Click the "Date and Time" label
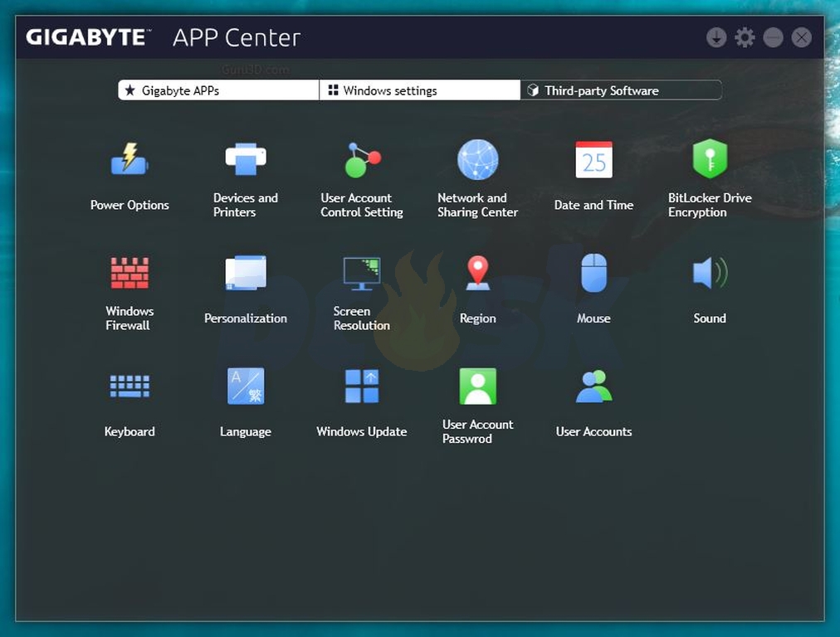The image size is (840, 637). [593, 205]
